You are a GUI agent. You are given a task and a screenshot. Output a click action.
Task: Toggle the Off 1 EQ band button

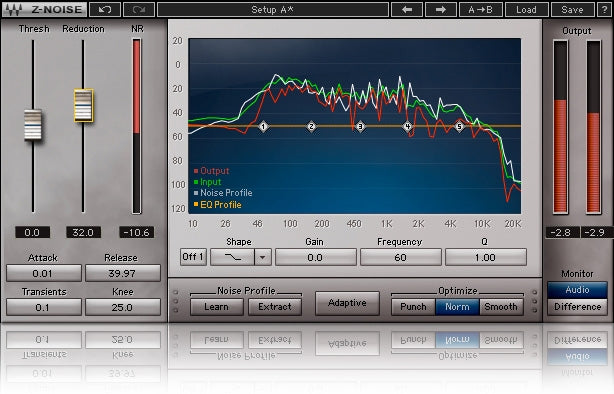(193, 257)
